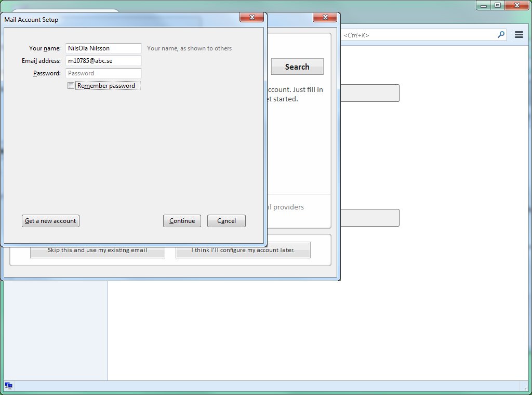
Task: Click the resize grip in bottom-right corner
Action: (x=524, y=386)
